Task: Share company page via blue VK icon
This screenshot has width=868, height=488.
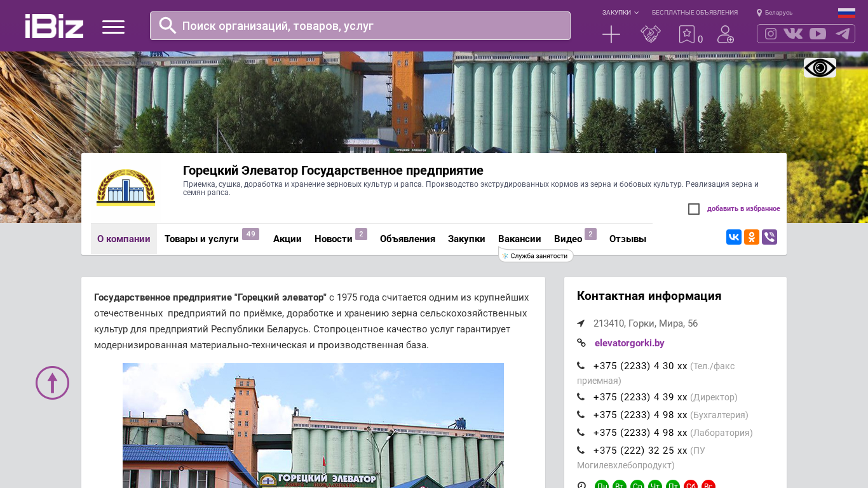Action: (x=734, y=237)
